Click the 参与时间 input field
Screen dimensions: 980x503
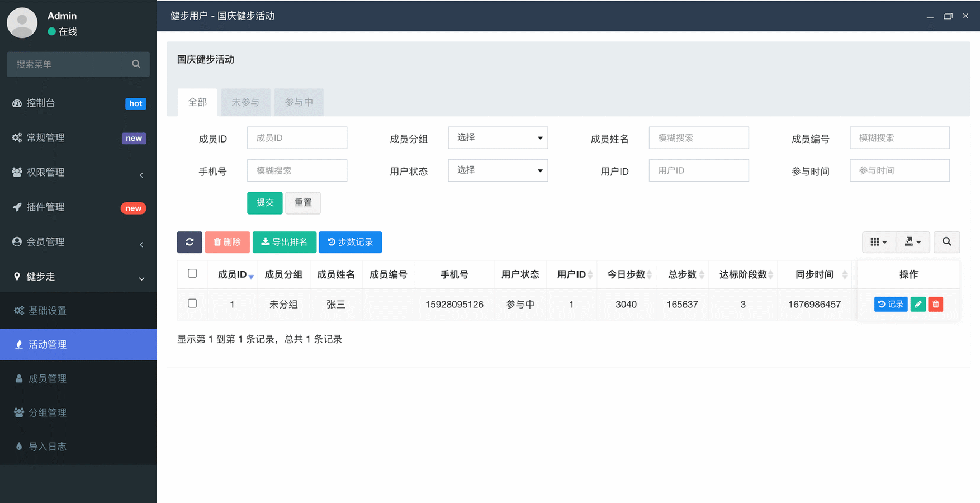[899, 170]
